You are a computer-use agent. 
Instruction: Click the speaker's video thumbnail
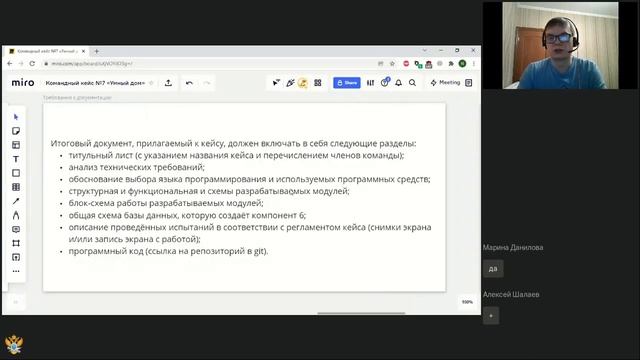click(560, 45)
